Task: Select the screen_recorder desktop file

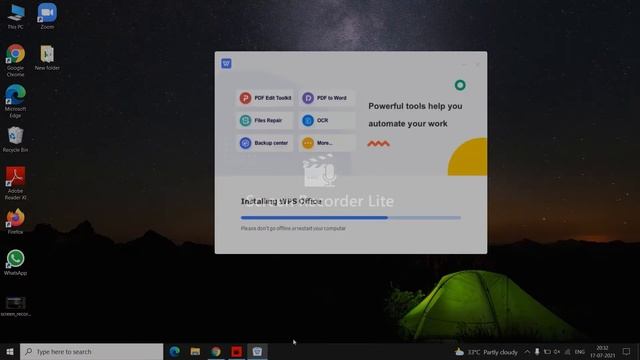Action: [x=16, y=307]
